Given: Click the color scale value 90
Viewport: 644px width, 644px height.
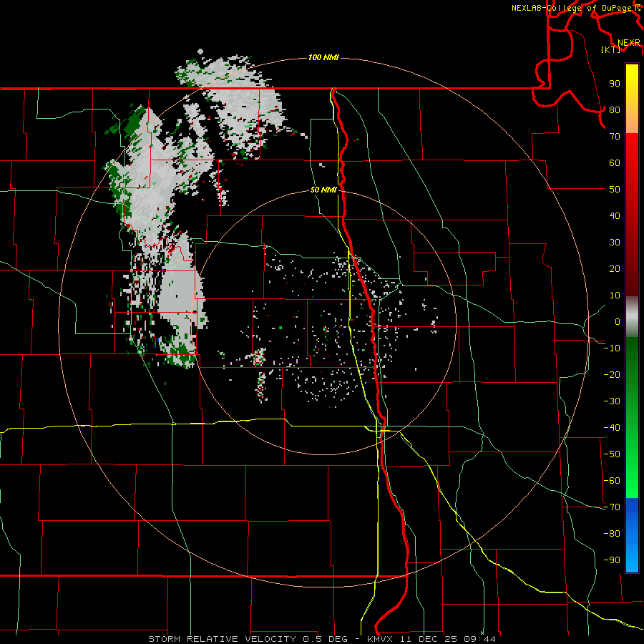Looking at the screenshot, I should [615, 84].
